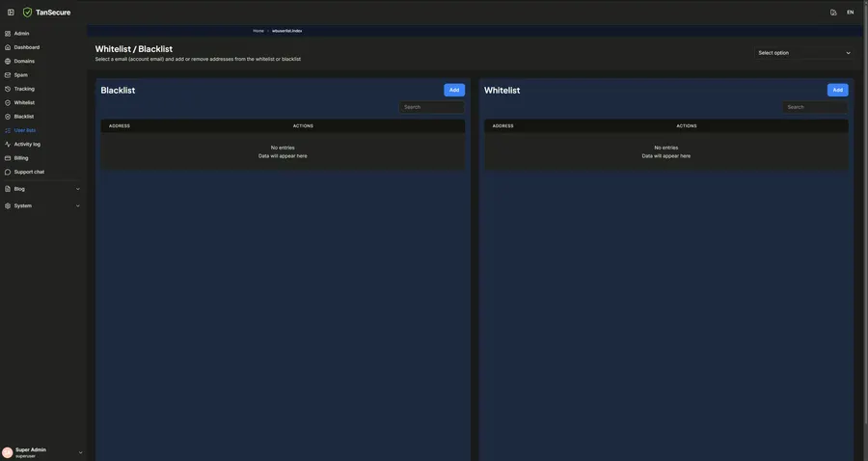Click the Blacklist icon in sidebar

(8, 117)
